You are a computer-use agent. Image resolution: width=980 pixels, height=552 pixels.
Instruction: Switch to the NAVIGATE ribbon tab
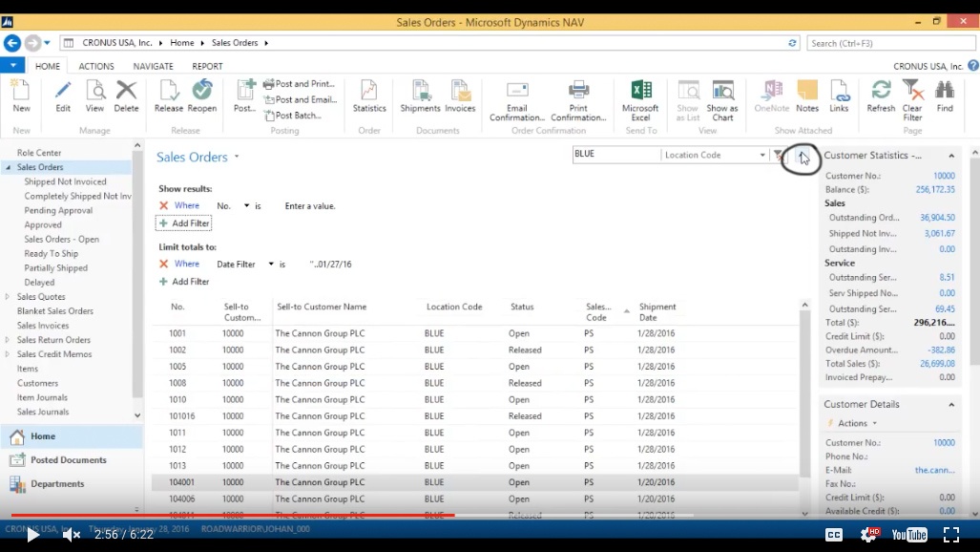(x=153, y=66)
